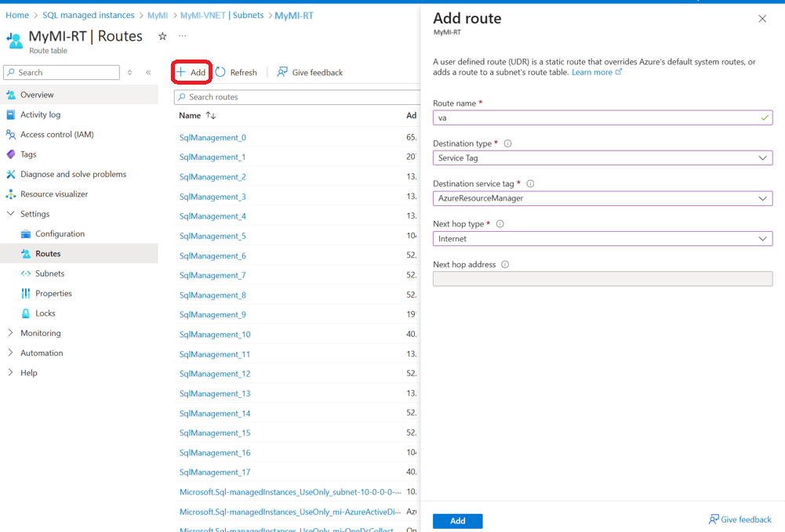Open route SqlManagement_2

[x=213, y=177]
